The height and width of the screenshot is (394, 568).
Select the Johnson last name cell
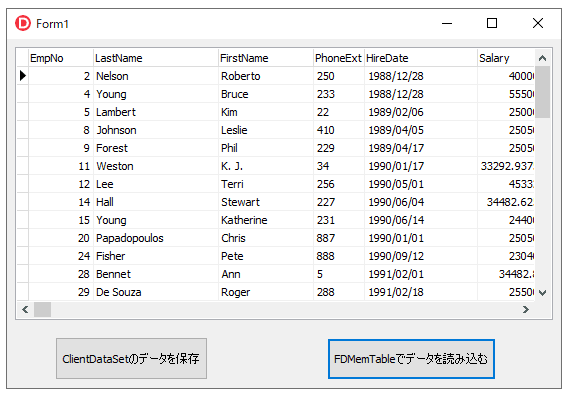(156, 130)
